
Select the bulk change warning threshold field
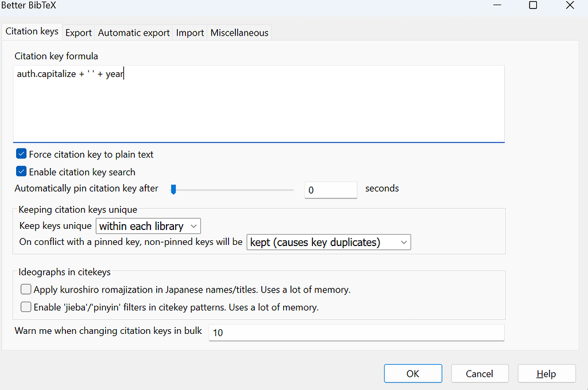coord(356,332)
